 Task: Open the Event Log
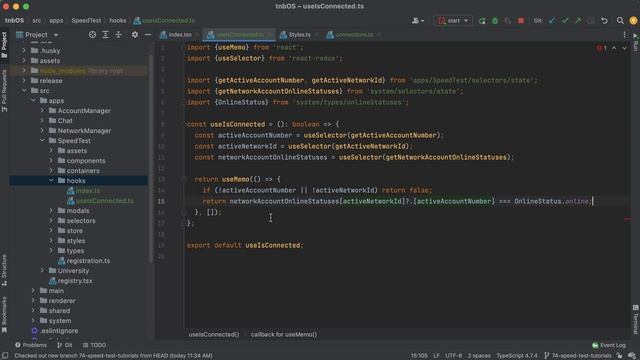[609, 345]
